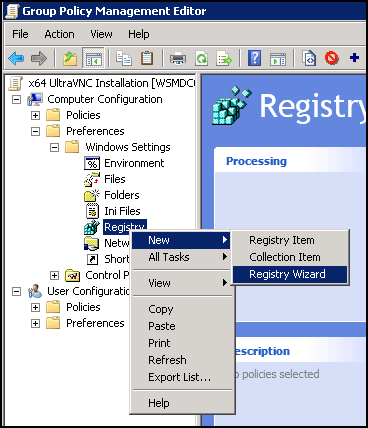Select the x64 UltraVNC Installation root node
This screenshot has width=368, height=428.
tap(112, 83)
